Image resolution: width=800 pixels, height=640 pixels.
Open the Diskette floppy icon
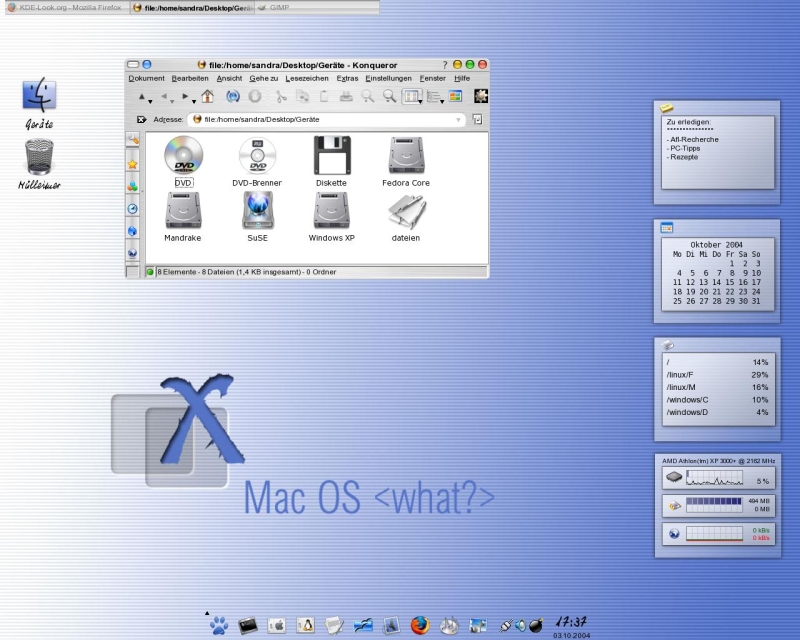coord(332,155)
